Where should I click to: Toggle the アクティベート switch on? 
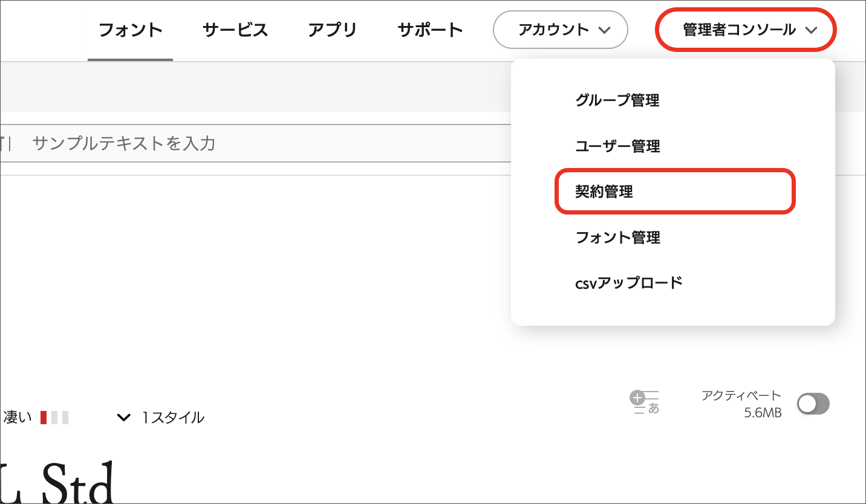click(x=813, y=404)
